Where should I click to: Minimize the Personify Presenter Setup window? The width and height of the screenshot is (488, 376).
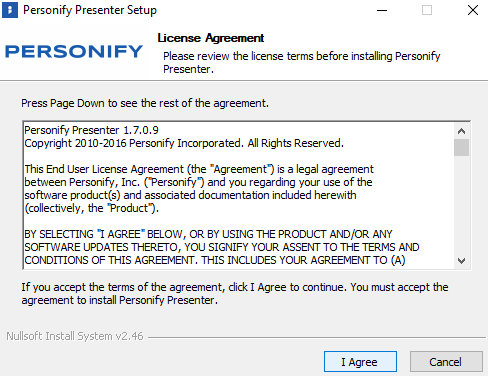coord(382,10)
